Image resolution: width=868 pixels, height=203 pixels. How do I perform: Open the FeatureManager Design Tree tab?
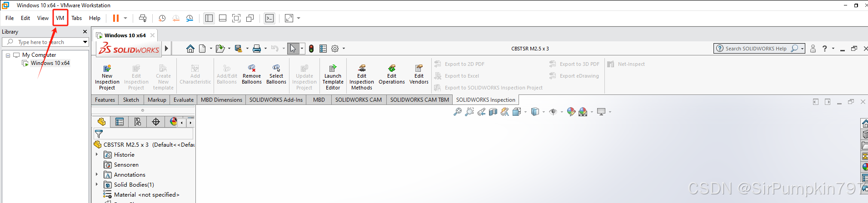pyautogui.click(x=101, y=122)
